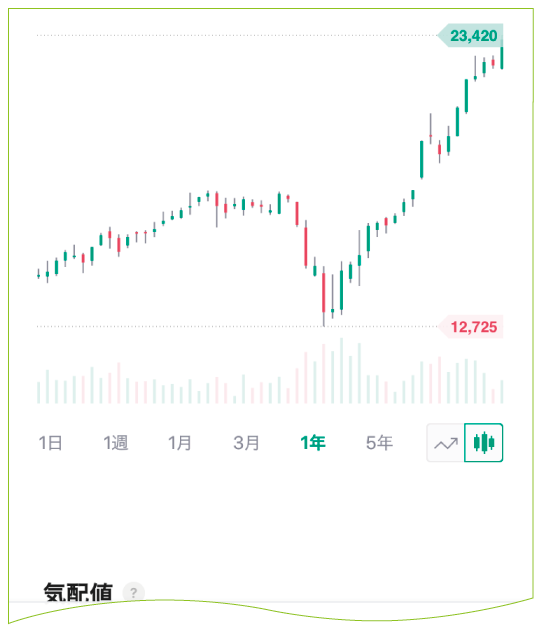Click the 気配値 section heading
The image size is (540, 630).
[78, 592]
